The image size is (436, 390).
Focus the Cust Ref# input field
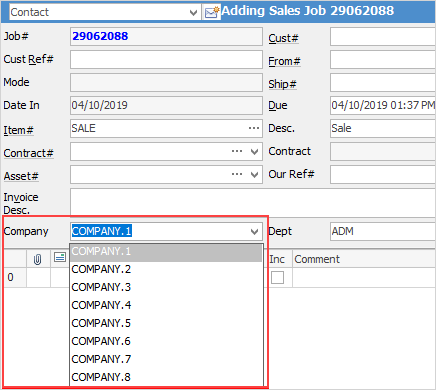click(166, 60)
